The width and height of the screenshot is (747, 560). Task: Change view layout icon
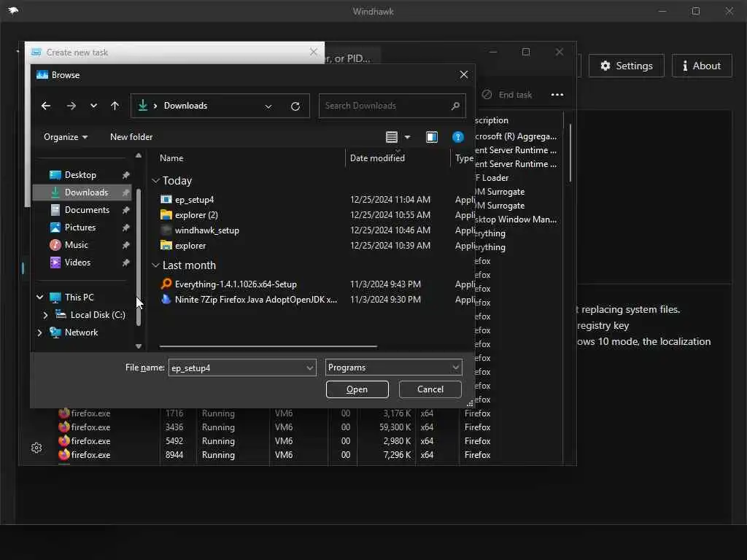(x=392, y=137)
